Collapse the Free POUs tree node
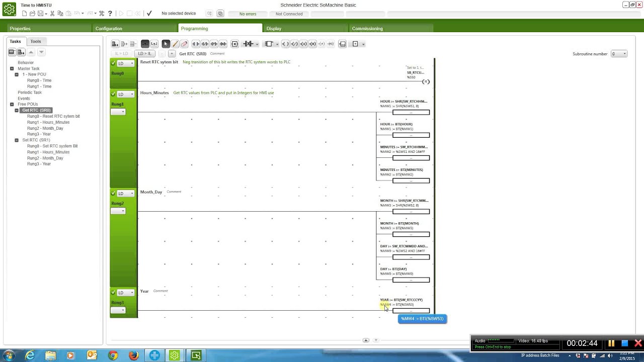Viewport: 644px width, 362px height. point(12,104)
